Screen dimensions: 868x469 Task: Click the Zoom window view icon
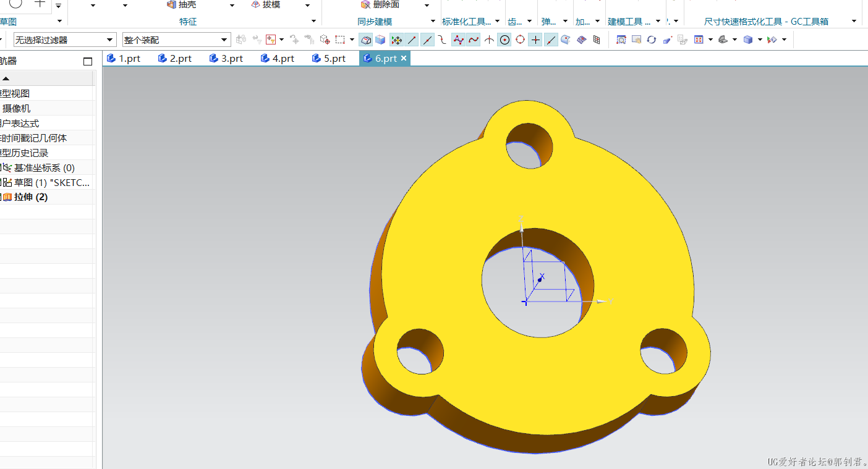tap(621, 40)
